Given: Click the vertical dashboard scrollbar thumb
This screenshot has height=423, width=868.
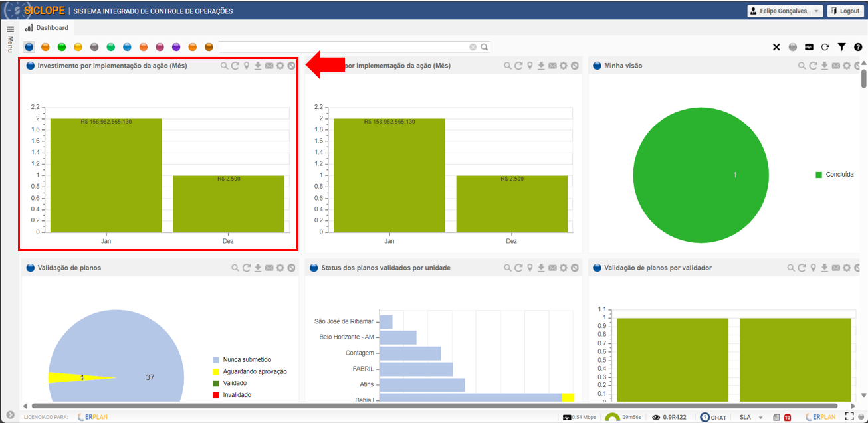Looking at the screenshot, I should (863, 78).
